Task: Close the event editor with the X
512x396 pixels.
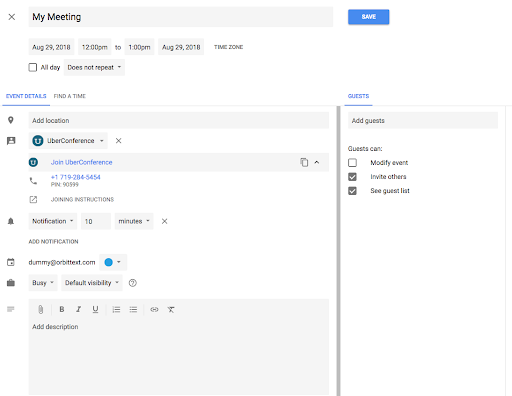Action: point(12,17)
